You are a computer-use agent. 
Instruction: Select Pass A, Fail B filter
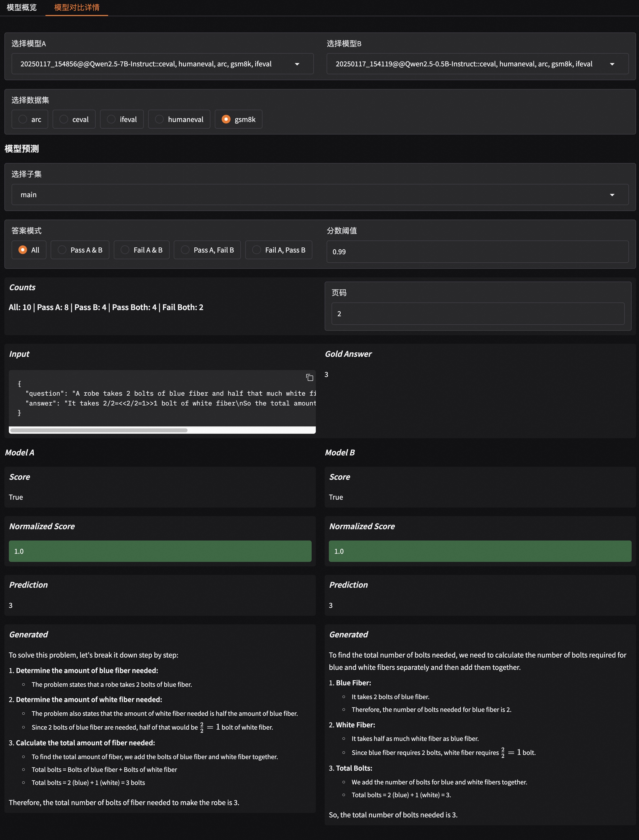pos(185,250)
